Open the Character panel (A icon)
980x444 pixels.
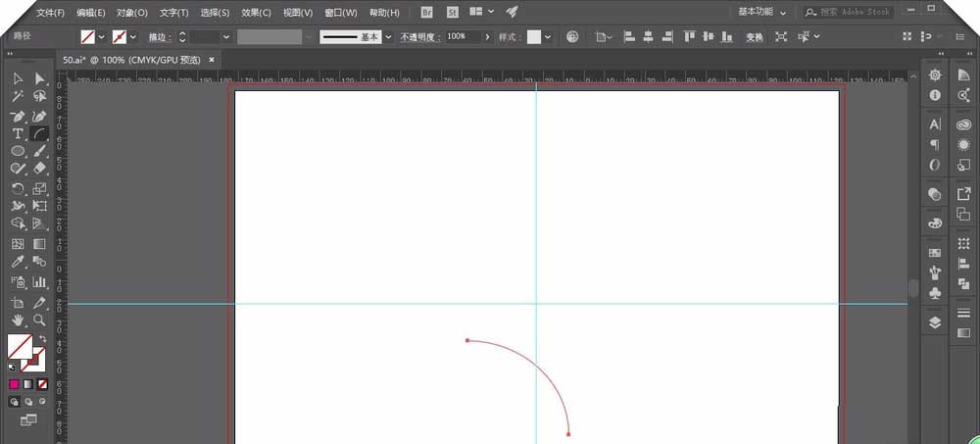click(935, 124)
